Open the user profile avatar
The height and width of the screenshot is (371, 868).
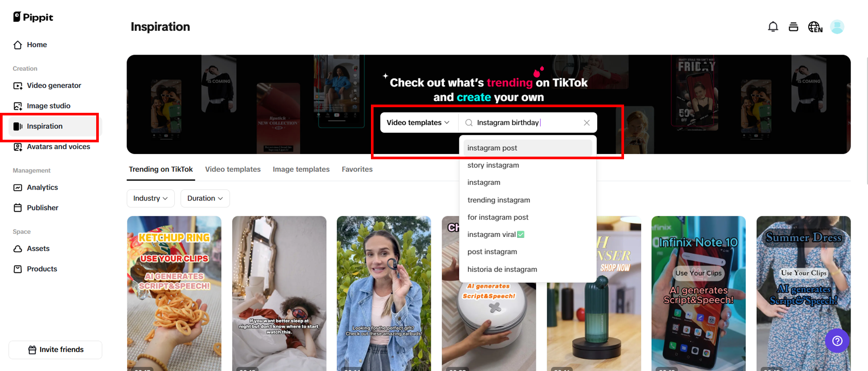tap(837, 27)
